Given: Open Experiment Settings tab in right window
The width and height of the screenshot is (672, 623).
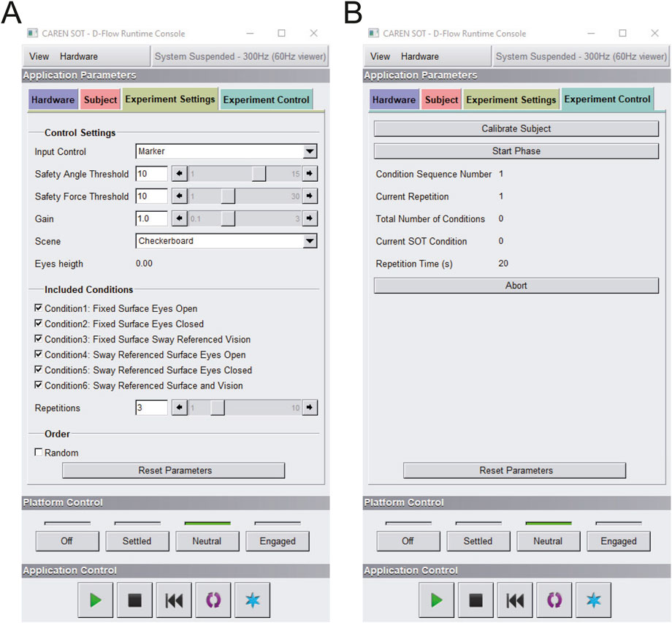Looking at the screenshot, I should (511, 100).
